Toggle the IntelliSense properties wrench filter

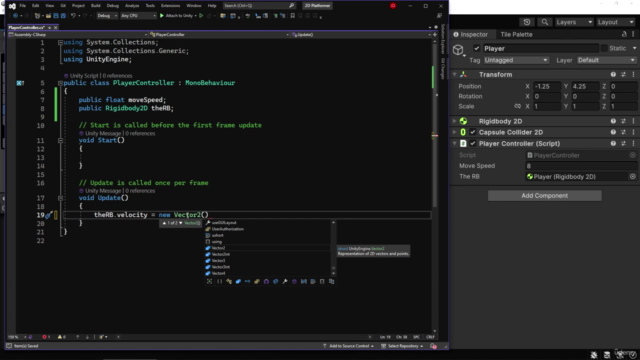click(x=285, y=281)
